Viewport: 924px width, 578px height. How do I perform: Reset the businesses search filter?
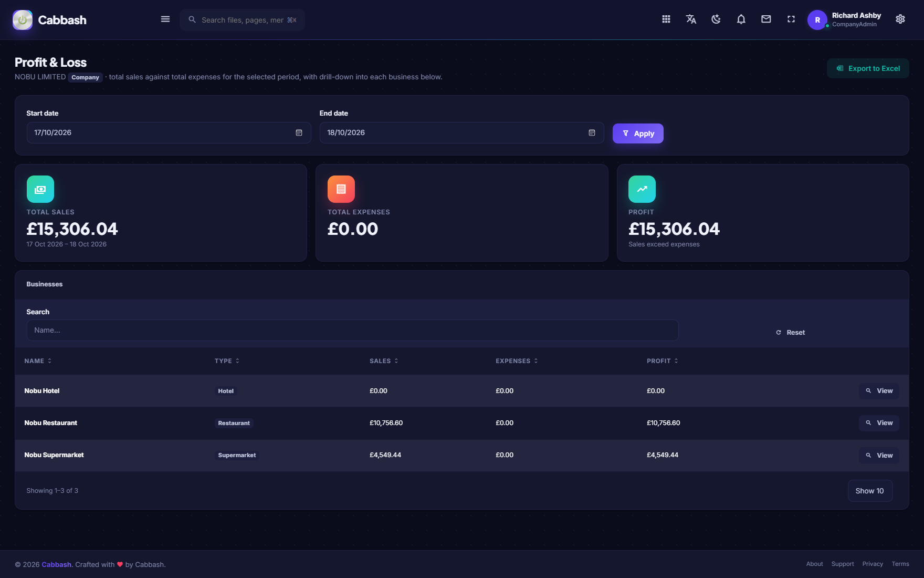[790, 333]
